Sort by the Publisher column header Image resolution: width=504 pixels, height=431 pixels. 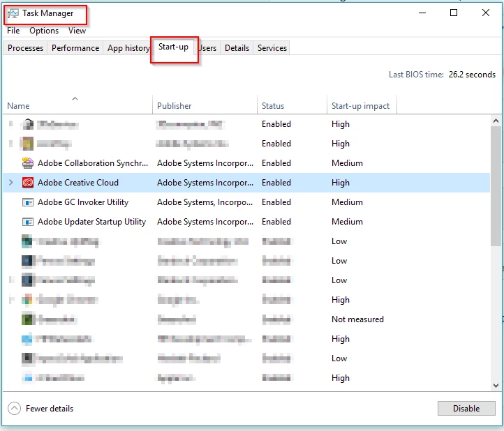pyautogui.click(x=205, y=104)
